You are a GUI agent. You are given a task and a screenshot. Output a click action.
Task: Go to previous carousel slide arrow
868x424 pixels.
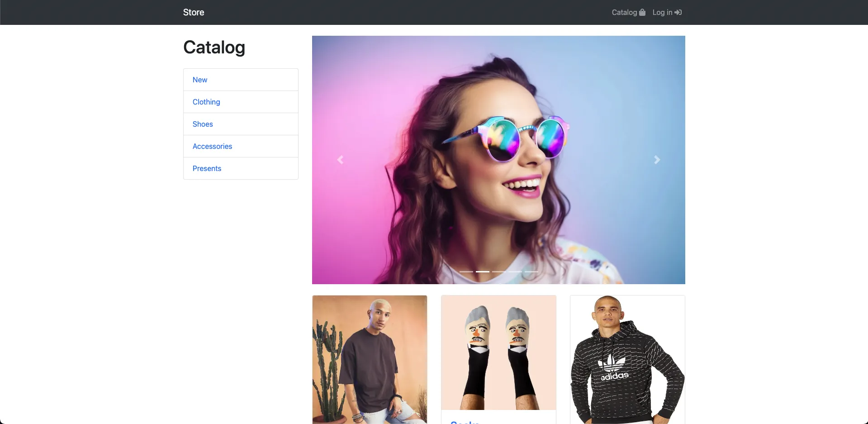point(340,160)
